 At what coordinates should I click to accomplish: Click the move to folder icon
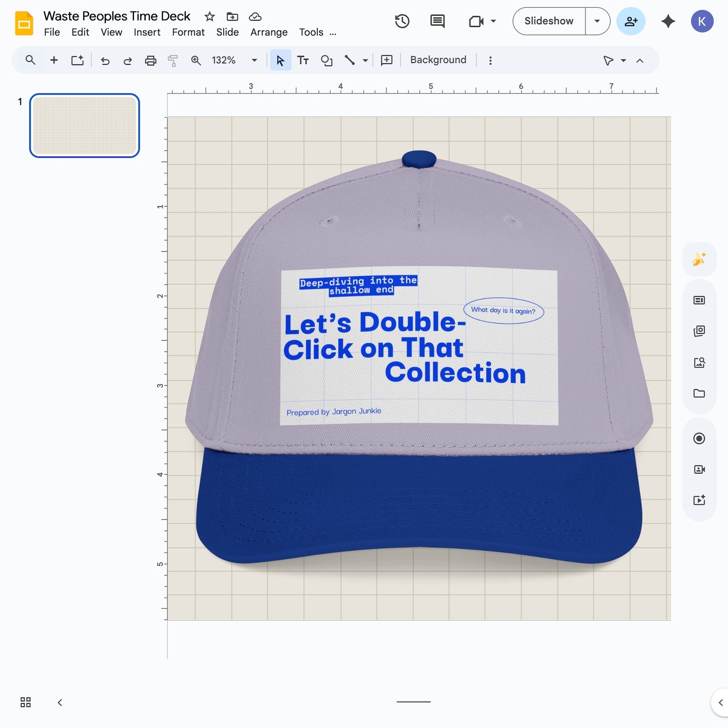tap(232, 17)
